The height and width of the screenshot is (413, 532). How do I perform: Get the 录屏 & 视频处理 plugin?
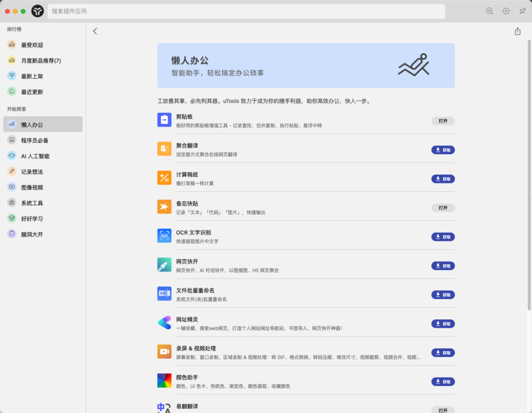(443, 352)
